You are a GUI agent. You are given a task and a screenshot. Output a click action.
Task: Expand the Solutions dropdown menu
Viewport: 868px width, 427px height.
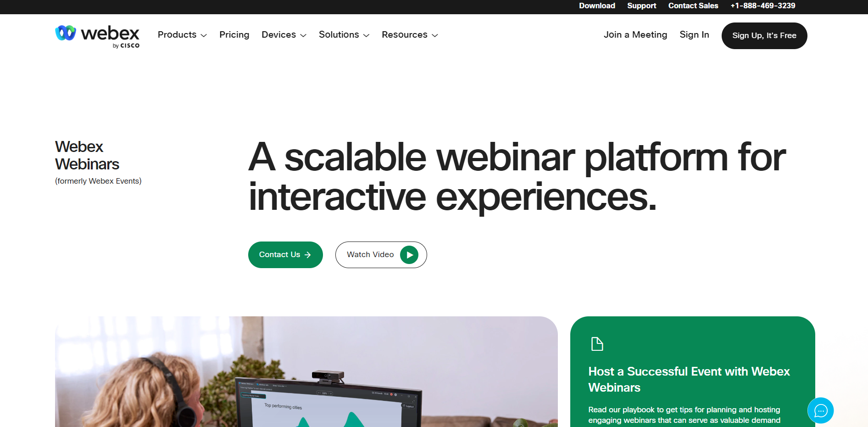pos(344,35)
